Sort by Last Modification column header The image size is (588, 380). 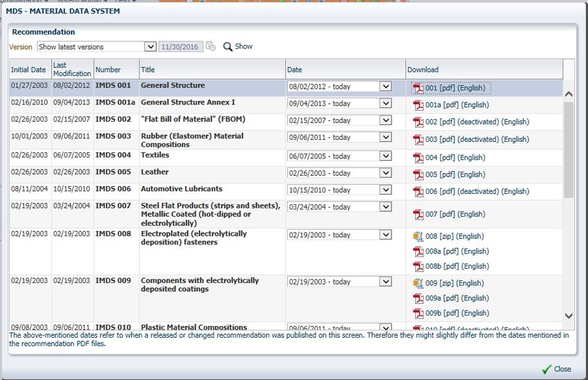73,69
